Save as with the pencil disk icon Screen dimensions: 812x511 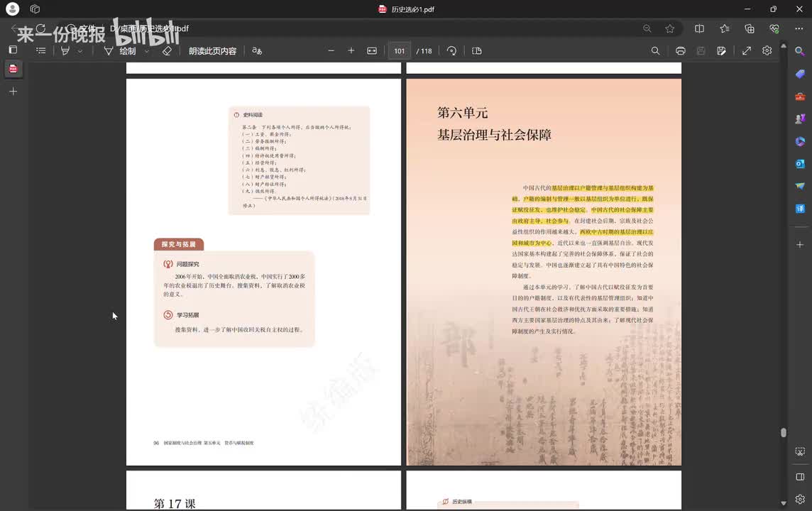[x=721, y=50]
